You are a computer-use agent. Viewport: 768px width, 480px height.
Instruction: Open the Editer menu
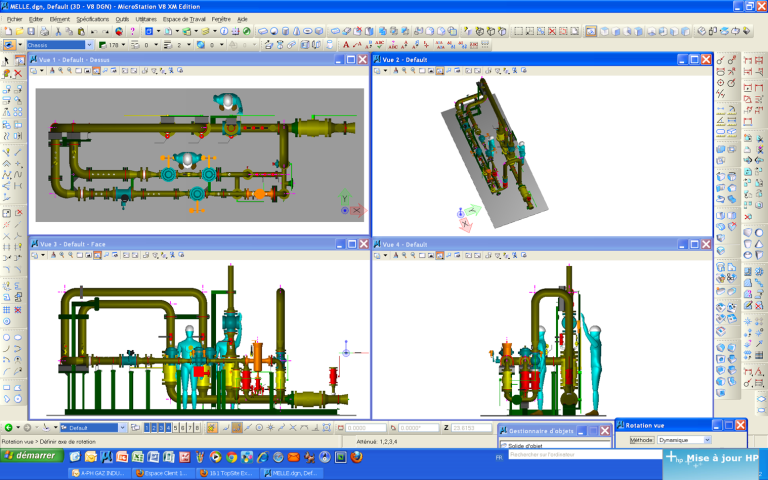click(36, 19)
